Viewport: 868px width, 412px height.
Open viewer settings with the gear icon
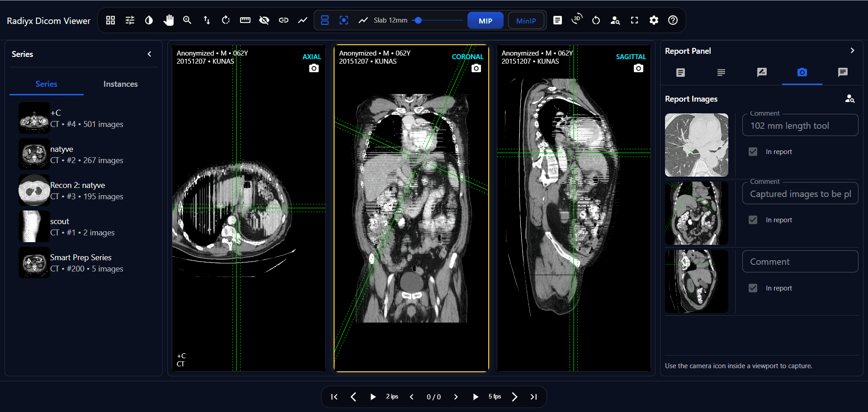click(x=654, y=20)
